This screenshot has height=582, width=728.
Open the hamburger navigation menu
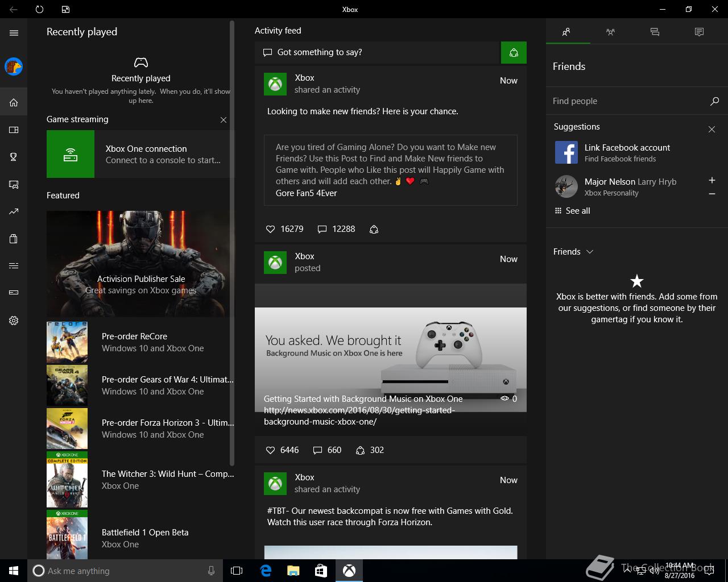[14, 33]
